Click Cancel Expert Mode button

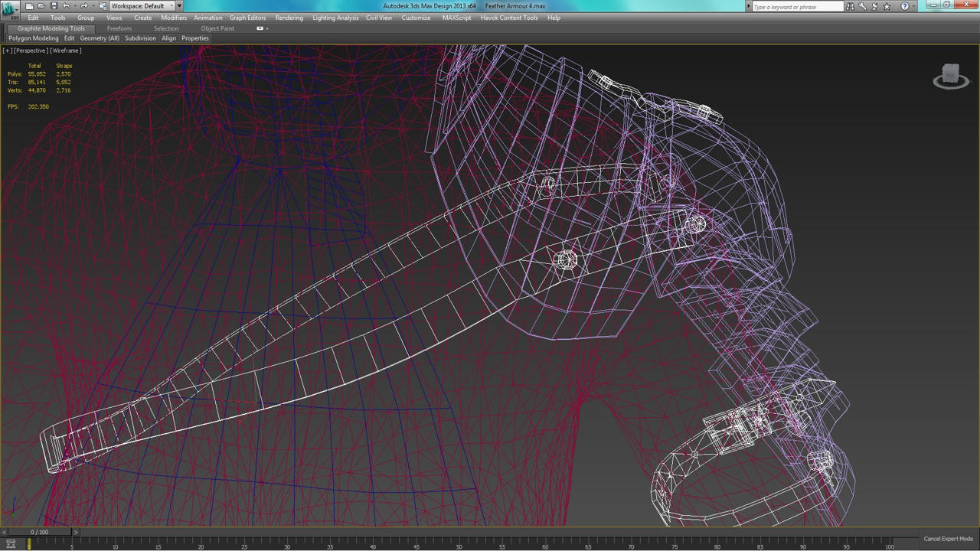pos(948,539)
